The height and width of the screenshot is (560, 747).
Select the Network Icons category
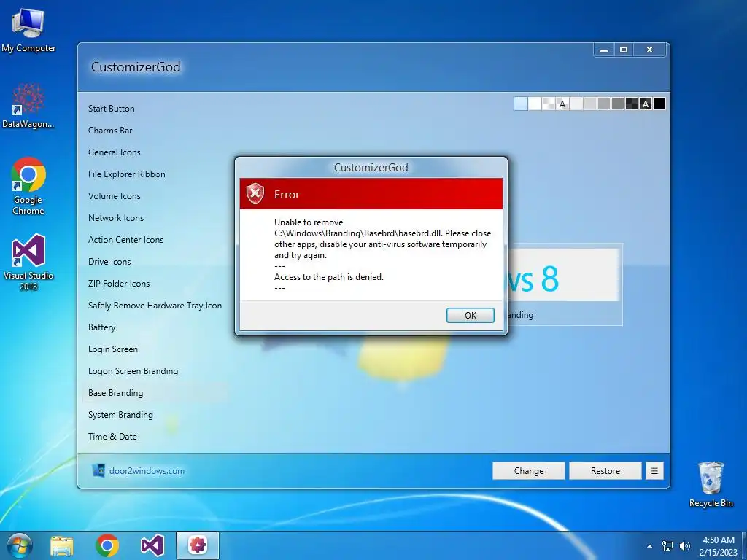click(x=116, y=218)
